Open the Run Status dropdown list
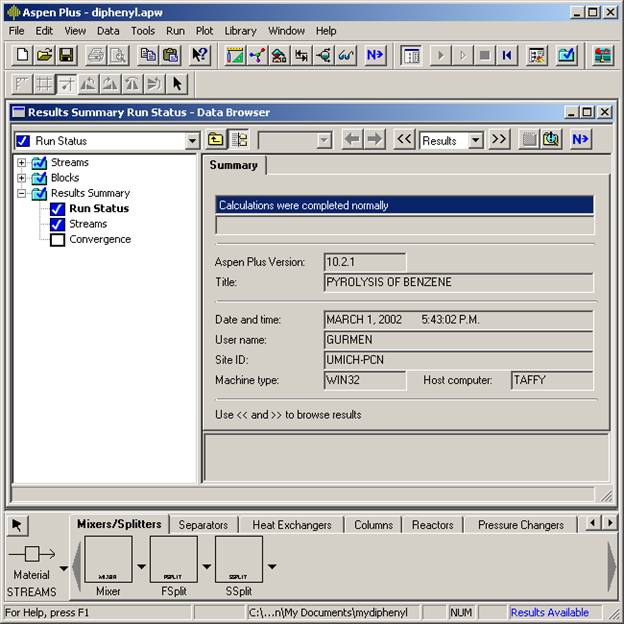 point(192,141)
